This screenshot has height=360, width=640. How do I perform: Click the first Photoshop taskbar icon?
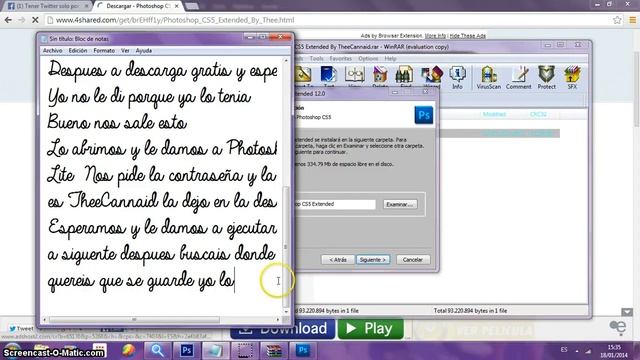coord(187,350)
